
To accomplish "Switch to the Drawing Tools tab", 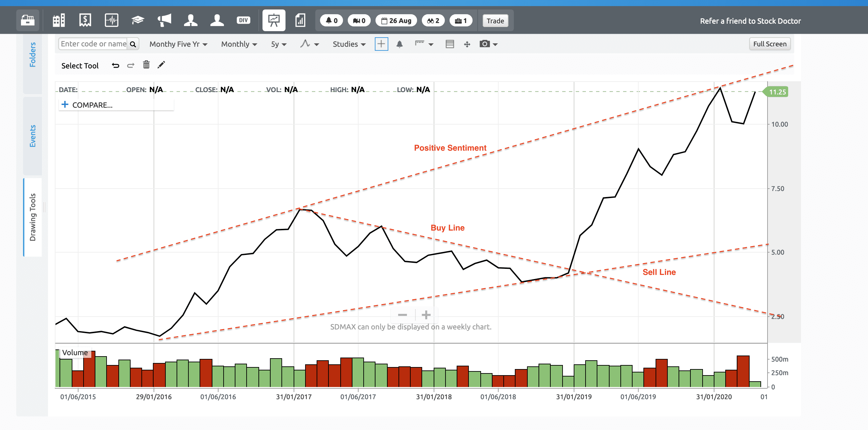I will tap(33, 217).
